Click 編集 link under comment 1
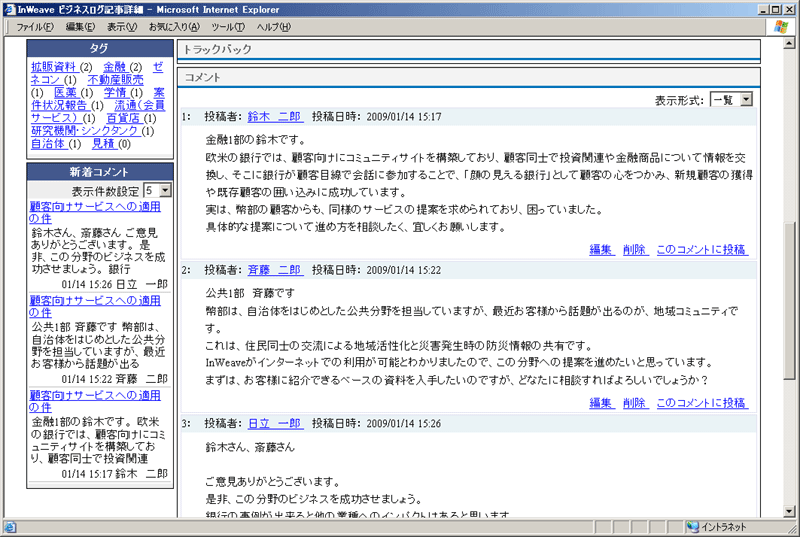The height and width of the screenshot is (537, 800). click(600, 249)
